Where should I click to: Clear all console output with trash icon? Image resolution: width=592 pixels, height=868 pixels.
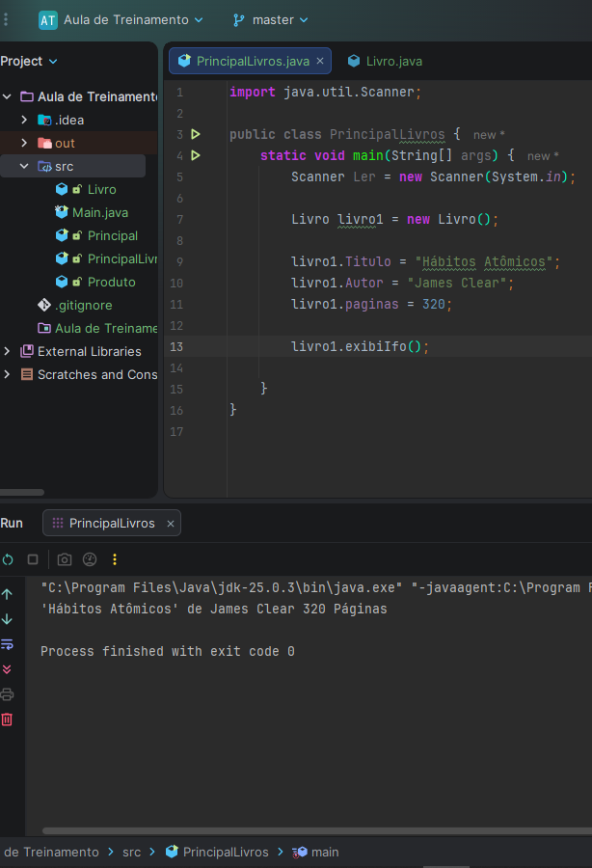tap(7, 719)
